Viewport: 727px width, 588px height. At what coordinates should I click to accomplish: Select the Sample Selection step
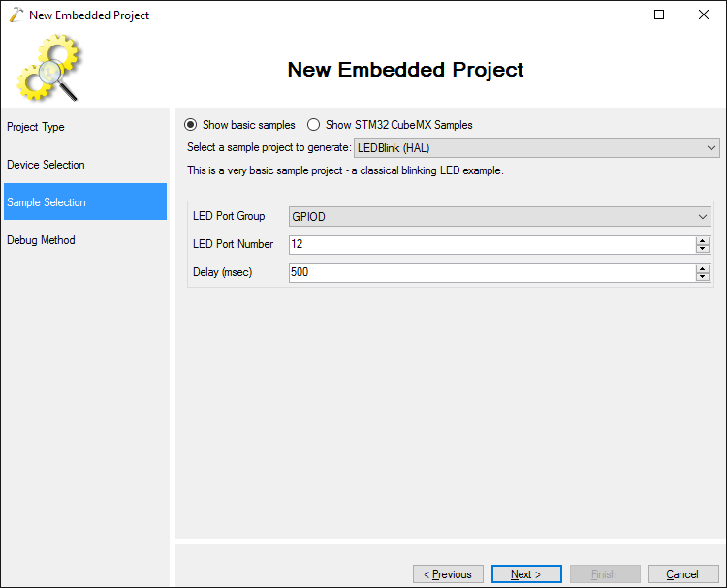(85, 202)
